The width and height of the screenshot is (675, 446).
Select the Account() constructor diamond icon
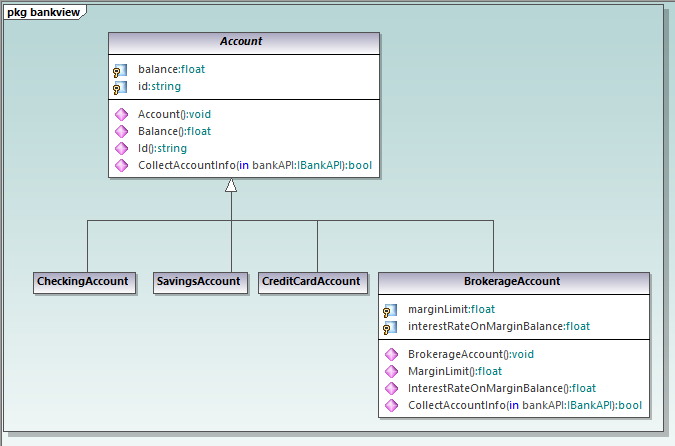(x=121, y=115)
